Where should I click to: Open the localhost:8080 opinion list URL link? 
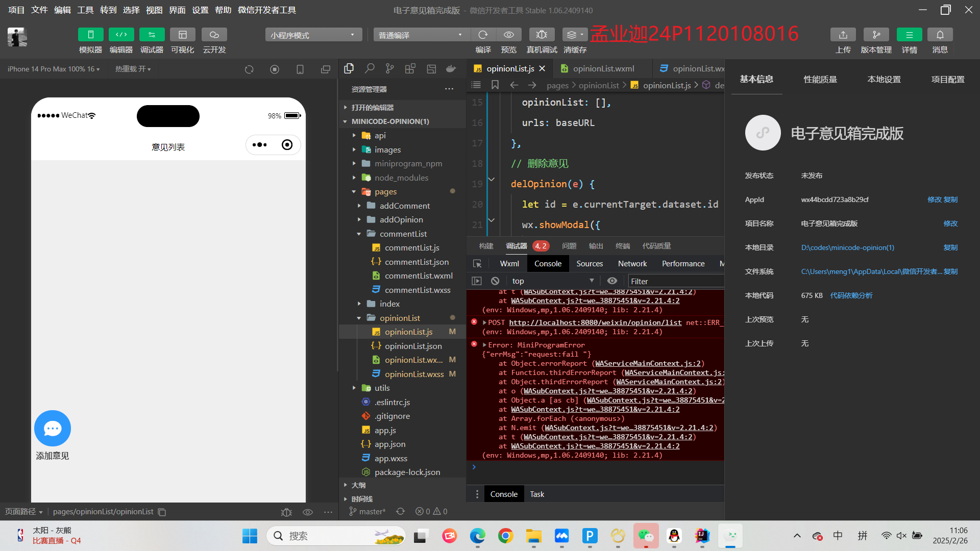click(x=595, y=322)
